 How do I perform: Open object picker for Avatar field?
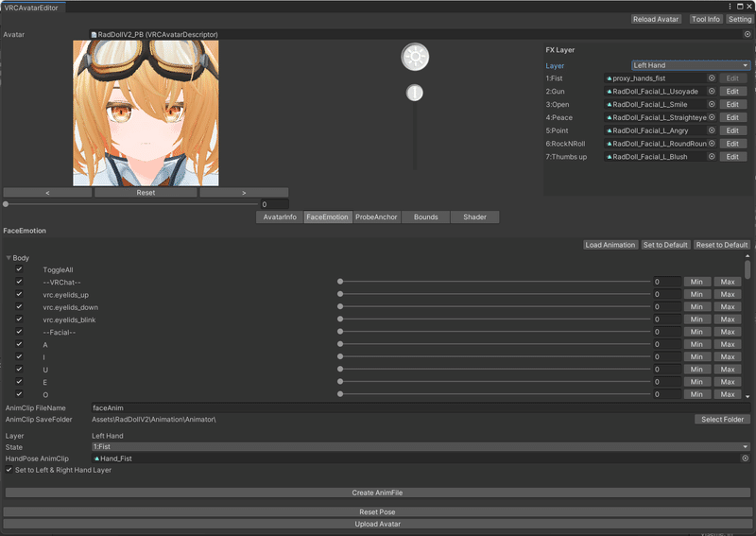tap(747, 34)
